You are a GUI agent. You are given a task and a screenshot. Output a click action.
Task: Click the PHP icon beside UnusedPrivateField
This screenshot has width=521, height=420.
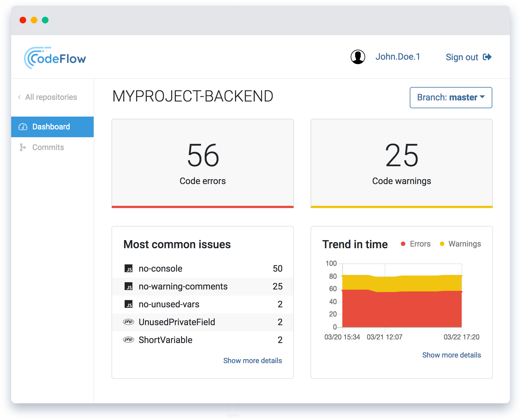(129, 322)
